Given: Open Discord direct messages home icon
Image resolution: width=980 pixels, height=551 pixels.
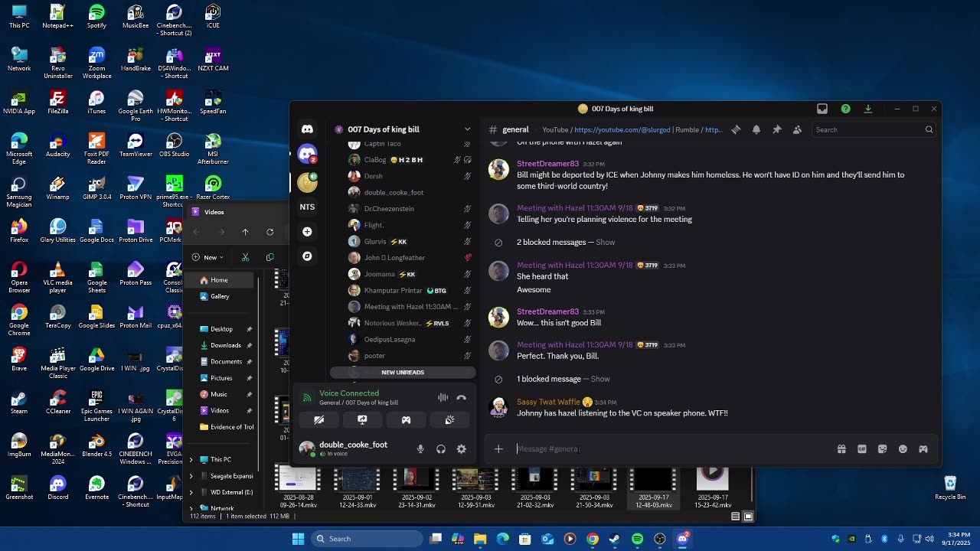Looking at the screenshot, I should point(307,129).
